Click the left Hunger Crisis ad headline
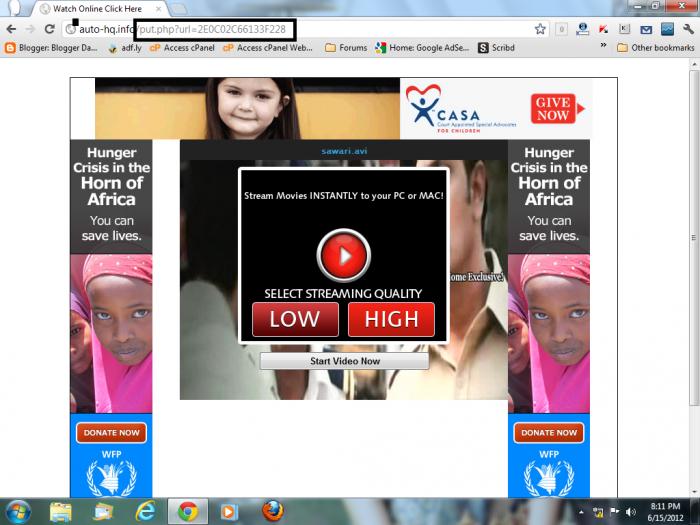This screenshot has height=525, width=700. 111,176
